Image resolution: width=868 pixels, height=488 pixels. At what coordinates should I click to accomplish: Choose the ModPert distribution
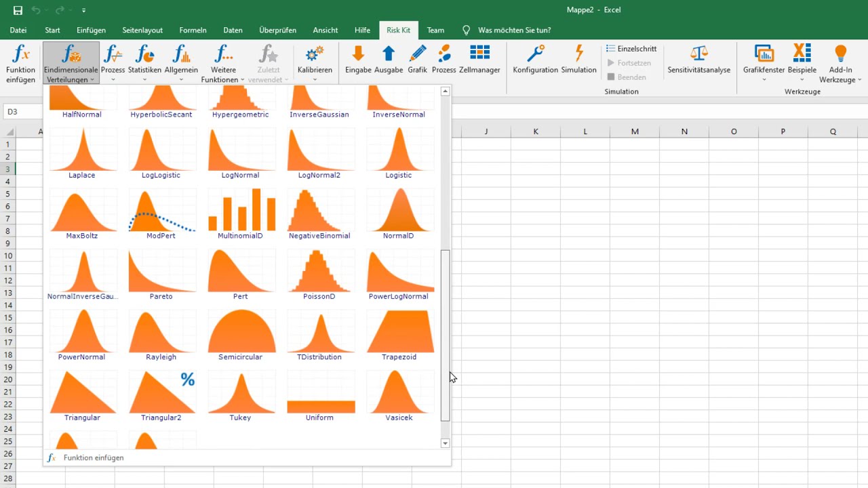click(161, 215)
